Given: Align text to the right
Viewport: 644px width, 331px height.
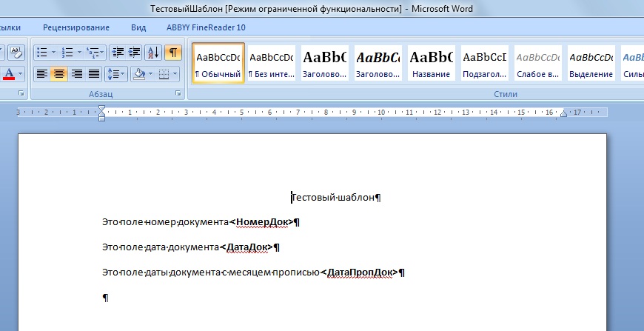Looking at the screenshot, I should 76,74.
